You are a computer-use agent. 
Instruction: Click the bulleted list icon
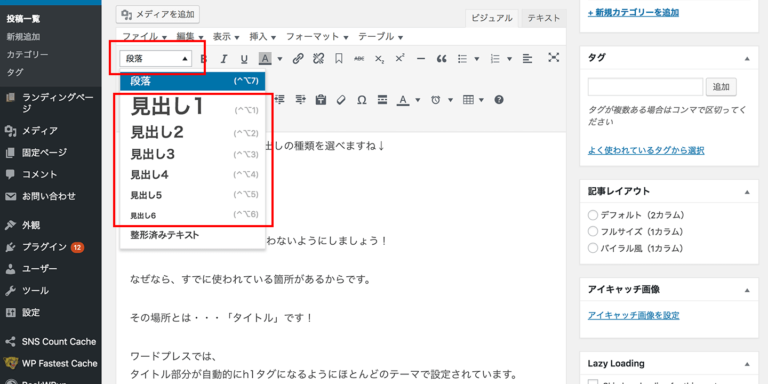point(462,59)
